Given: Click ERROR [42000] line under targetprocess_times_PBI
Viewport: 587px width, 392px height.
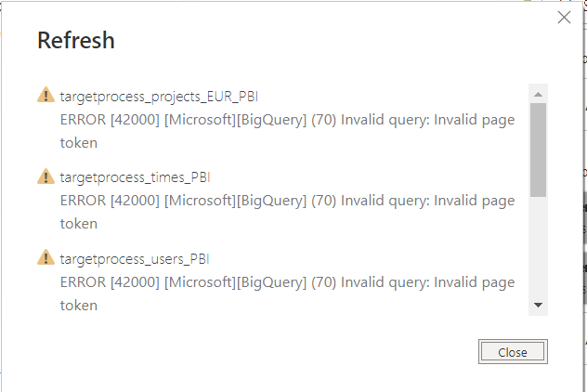Looking at the screenshot, I should (288, 201).
